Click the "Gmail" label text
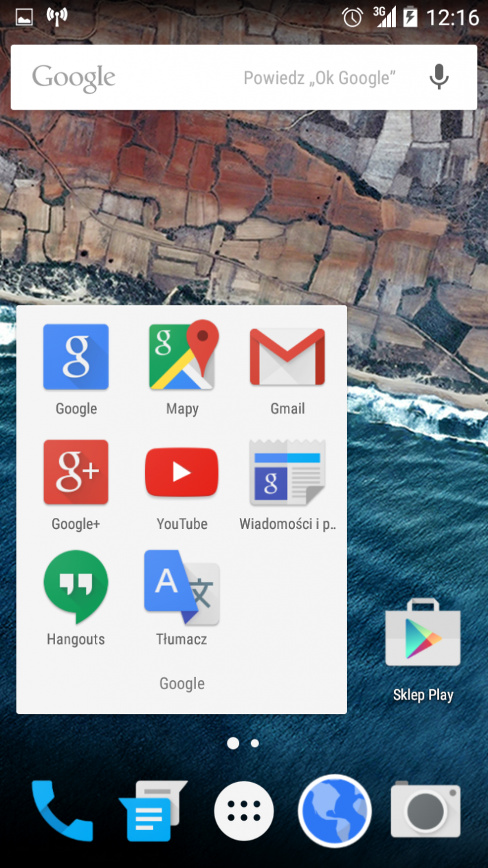 (x=287, y=409)
